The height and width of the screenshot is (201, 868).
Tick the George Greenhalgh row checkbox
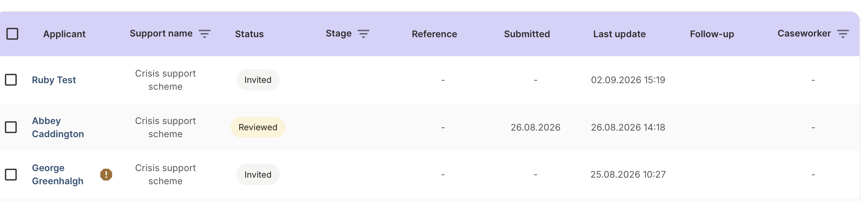click(x=11, y=174)
